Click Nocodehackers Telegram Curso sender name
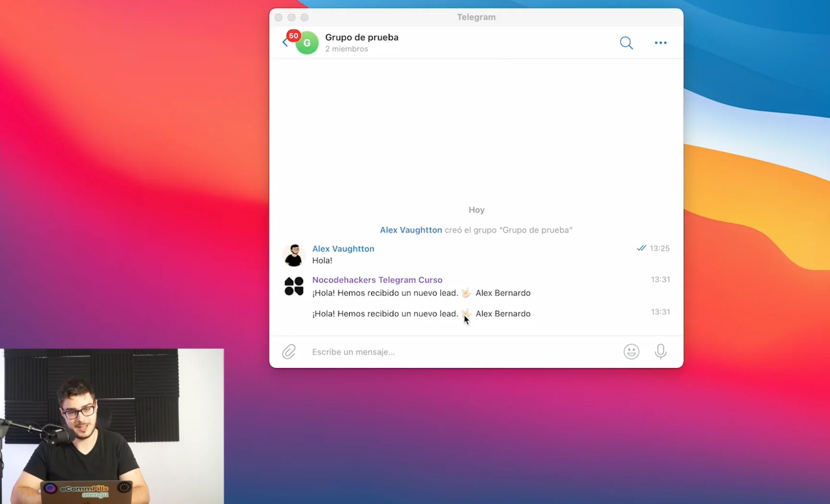 pyautogui.click(x=377, y=280)
